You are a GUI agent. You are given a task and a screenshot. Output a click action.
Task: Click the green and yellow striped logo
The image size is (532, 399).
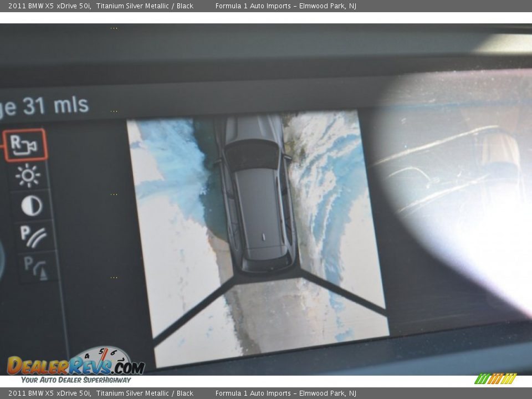495,378
